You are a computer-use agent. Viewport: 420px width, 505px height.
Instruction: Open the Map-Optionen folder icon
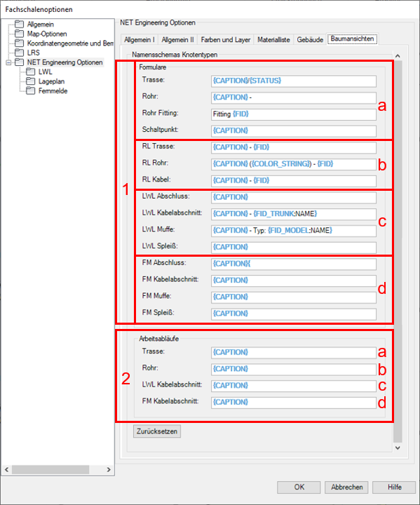[20, 34]
